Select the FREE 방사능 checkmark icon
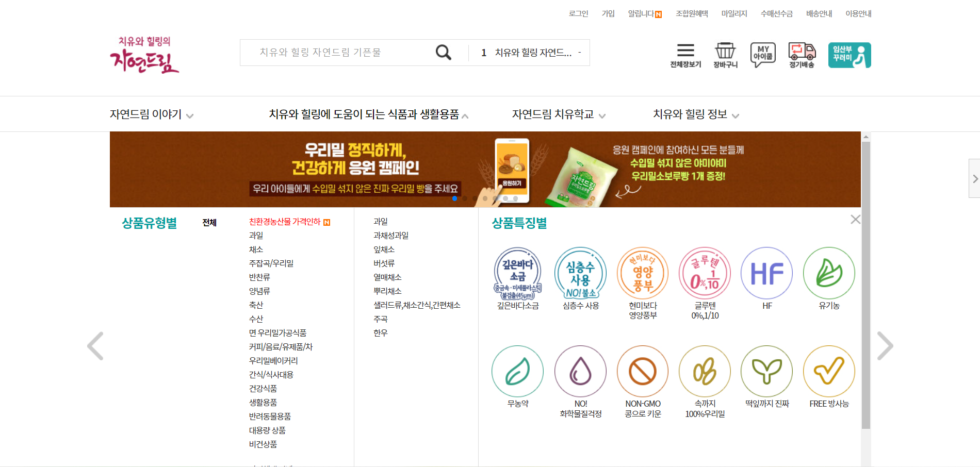 [x=829, y=371]
